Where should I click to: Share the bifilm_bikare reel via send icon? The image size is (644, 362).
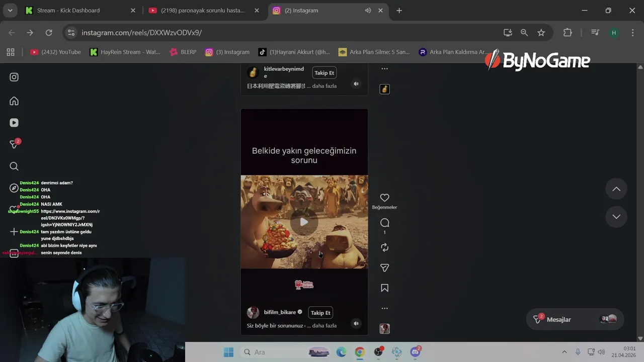384,268
